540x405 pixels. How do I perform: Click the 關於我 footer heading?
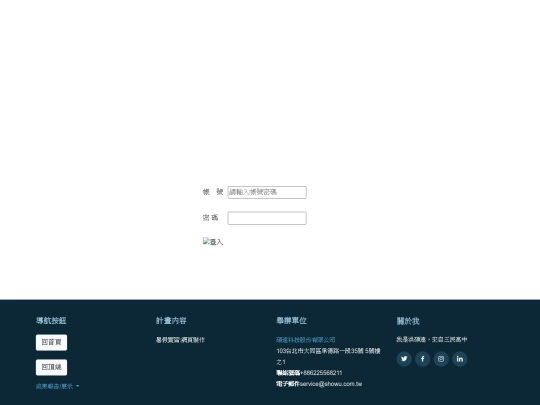[408, 321]
